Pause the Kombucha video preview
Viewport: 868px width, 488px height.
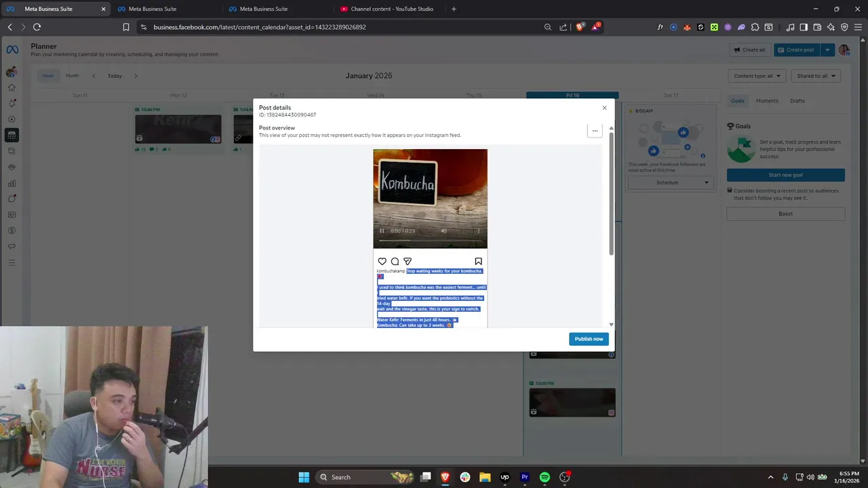[382, 231]
